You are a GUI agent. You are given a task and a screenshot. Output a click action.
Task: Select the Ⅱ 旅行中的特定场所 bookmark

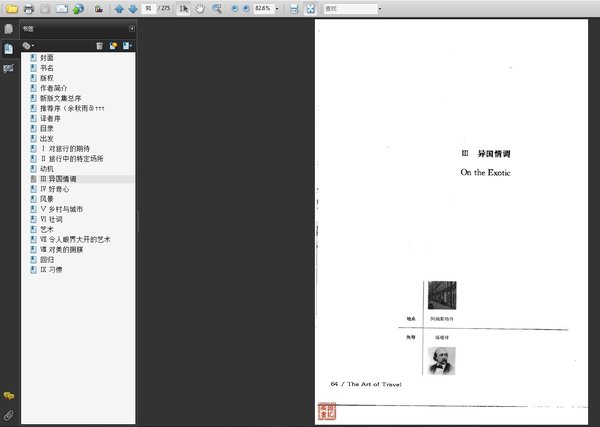[x=72, y=158]
